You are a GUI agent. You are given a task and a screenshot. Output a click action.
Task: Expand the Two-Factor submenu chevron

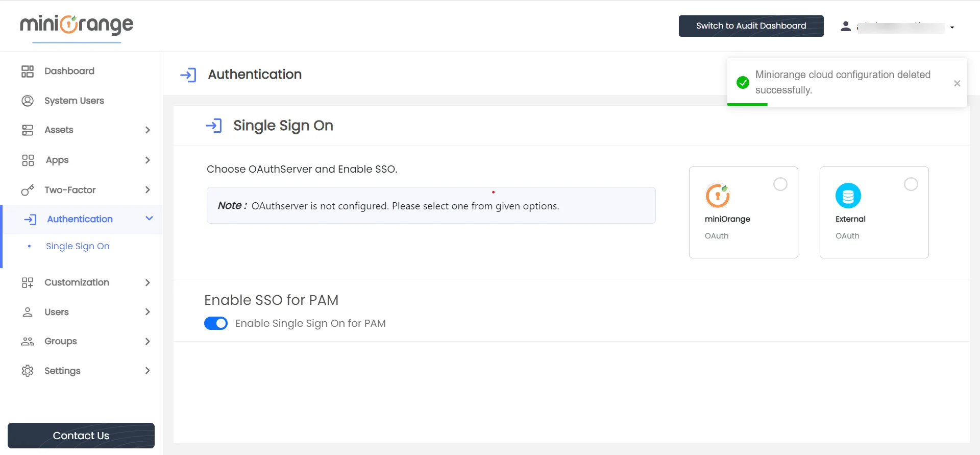point(148,190)
